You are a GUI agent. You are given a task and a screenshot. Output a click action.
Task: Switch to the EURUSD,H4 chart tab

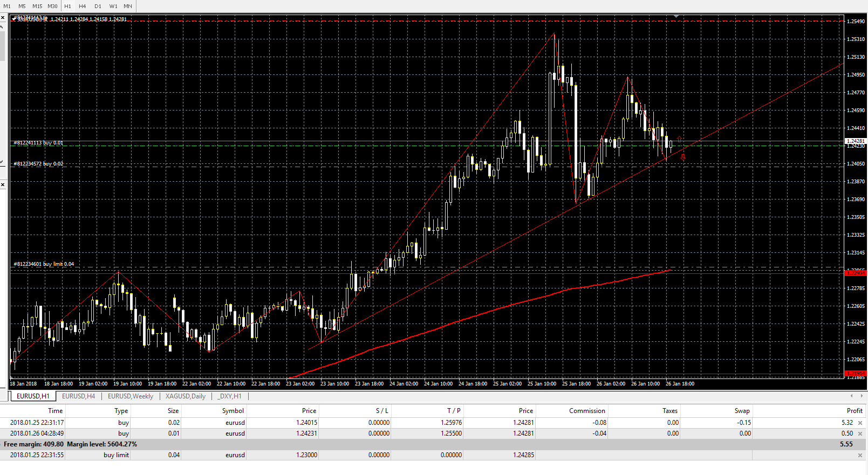pos(78,396)
